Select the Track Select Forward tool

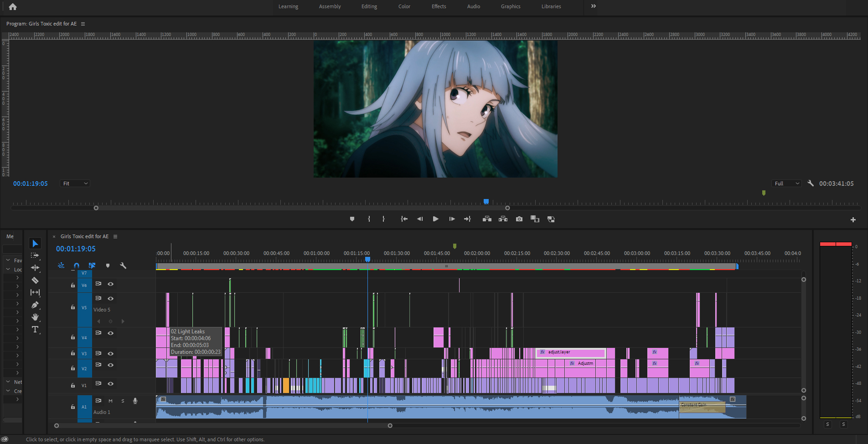[x=35, y=255]
